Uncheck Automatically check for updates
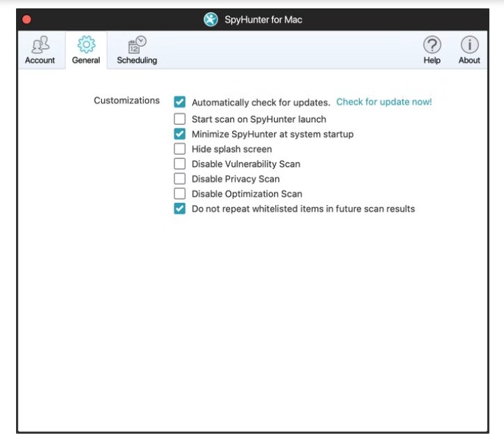This screenshot has width=504, height=440. click(x=180, y=102)
